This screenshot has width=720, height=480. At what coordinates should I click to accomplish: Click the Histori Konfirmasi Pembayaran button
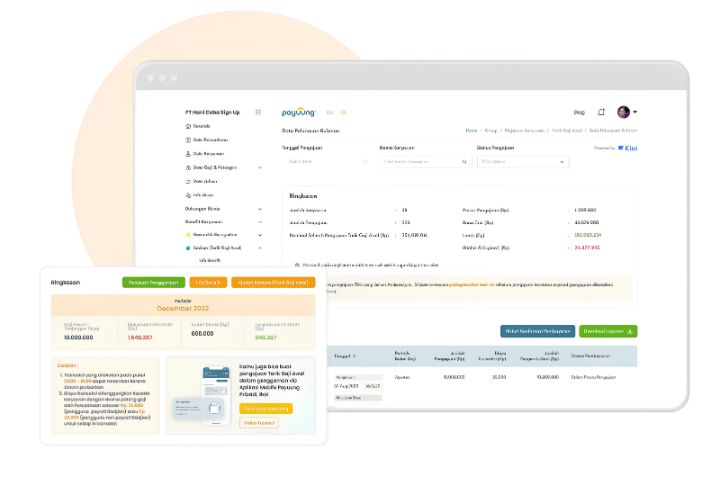[537, 331]
